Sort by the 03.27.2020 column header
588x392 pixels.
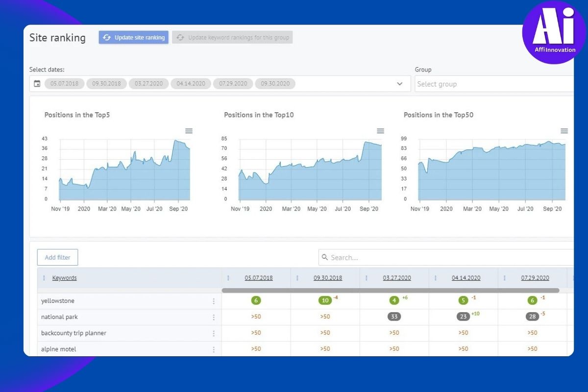397,278
